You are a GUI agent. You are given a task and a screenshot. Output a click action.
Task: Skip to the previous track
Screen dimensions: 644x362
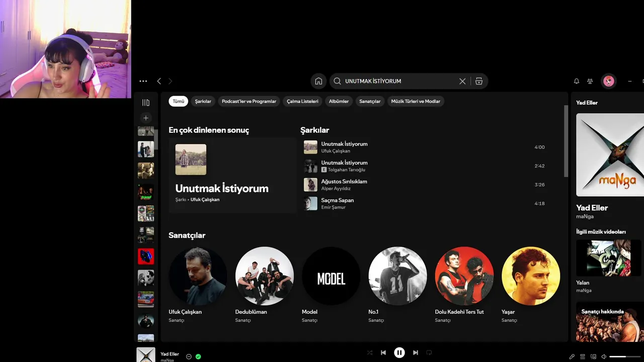[383, 352]
